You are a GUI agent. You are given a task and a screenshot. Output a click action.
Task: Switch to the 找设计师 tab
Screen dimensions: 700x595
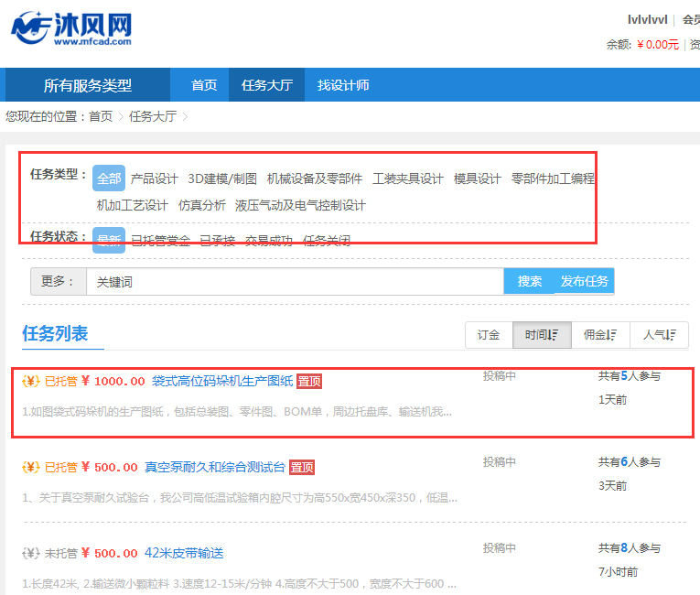(343, 85)
